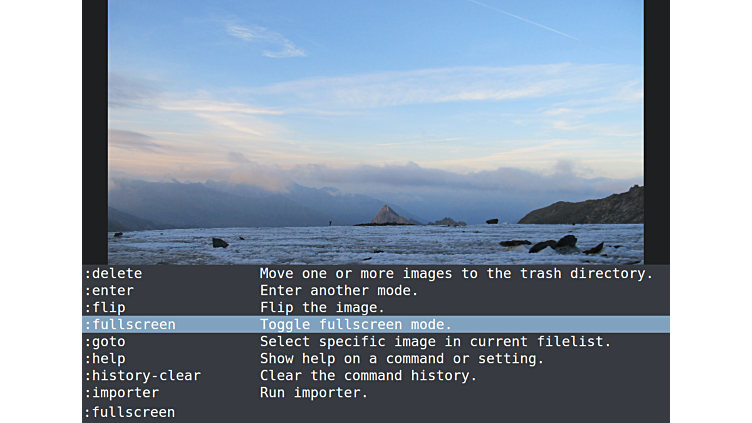Image resolution: width=752 pixels, height=423 pixels.
Task: Select the :history-clear command row
Action: point(376,376)
